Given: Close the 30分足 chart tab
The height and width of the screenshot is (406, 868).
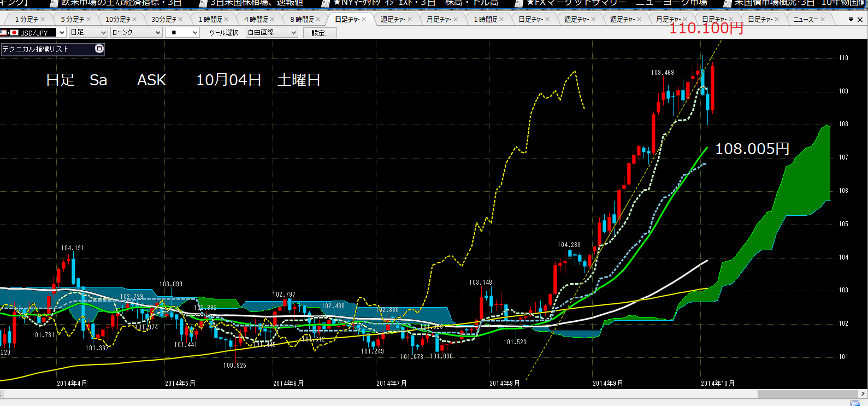Looking at the screenshot, I should coord(180,20).
